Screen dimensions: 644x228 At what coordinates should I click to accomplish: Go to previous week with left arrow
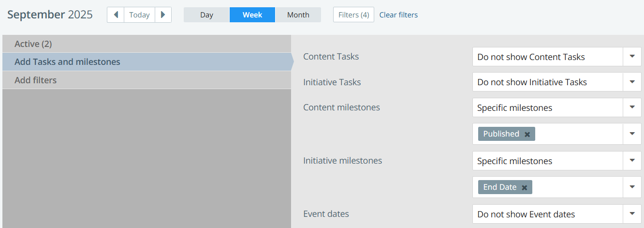point(116,15)
